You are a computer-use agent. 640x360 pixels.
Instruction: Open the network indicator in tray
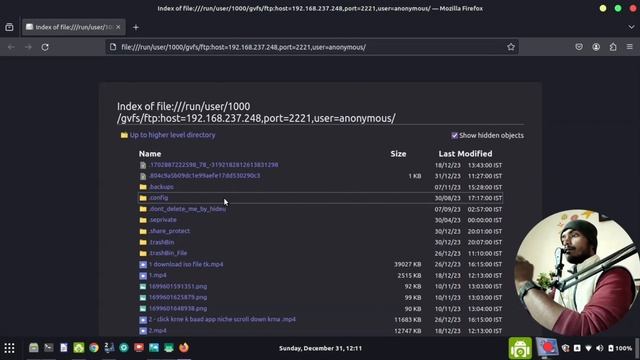pos(588,348)
